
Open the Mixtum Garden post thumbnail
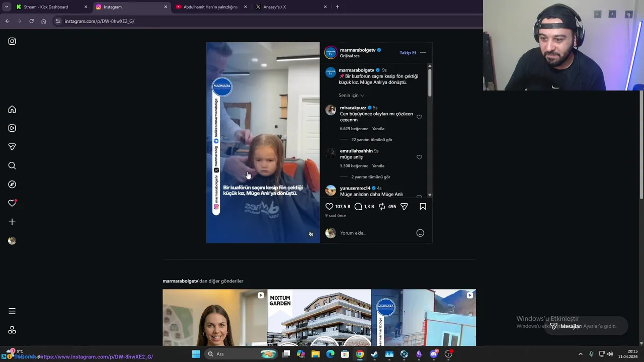[319, 317]
